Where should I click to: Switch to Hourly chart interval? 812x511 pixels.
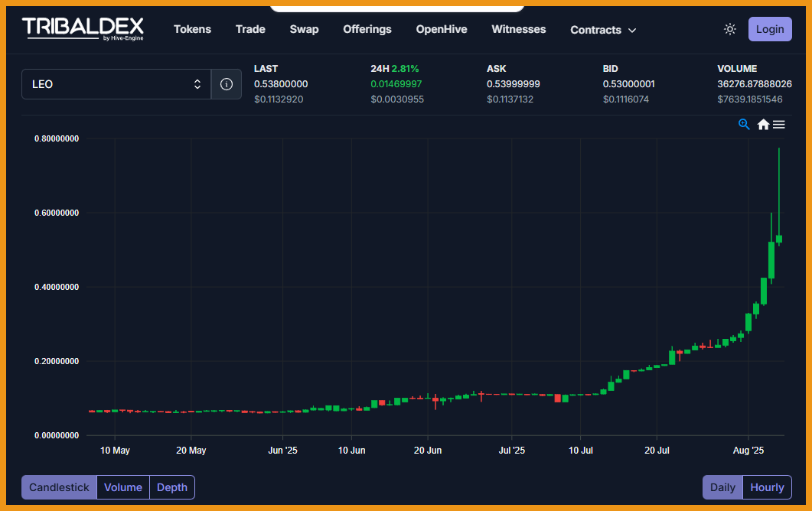[x=767, y=487]
